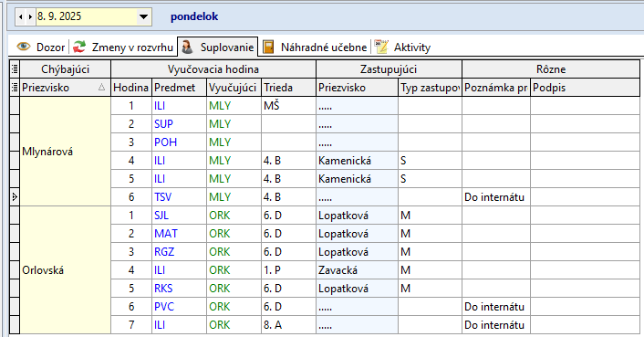Click the column chooser icon beside the Priezvisko header

pos(15,87)
